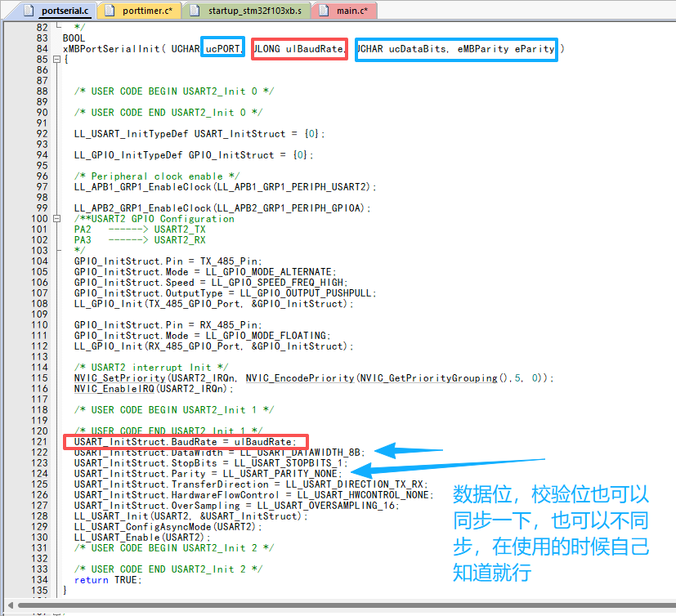Click TX_485_Pin on line 104
Screen dimensions: 676x616
229,261
